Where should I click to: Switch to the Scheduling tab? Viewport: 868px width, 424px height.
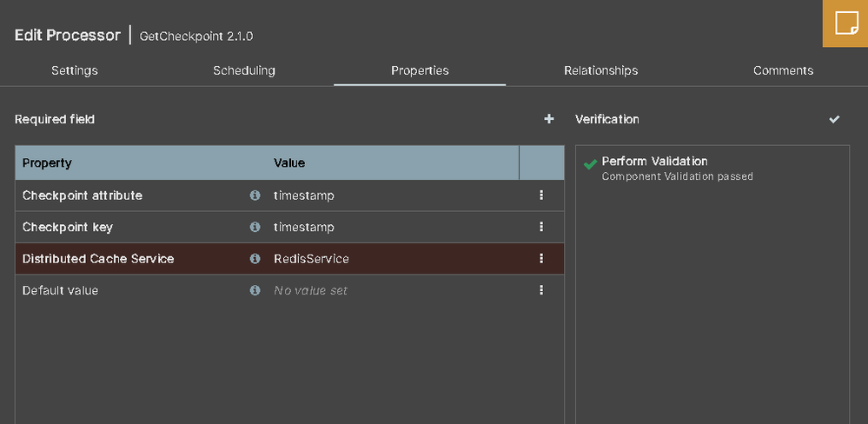(x=244, y=70)
